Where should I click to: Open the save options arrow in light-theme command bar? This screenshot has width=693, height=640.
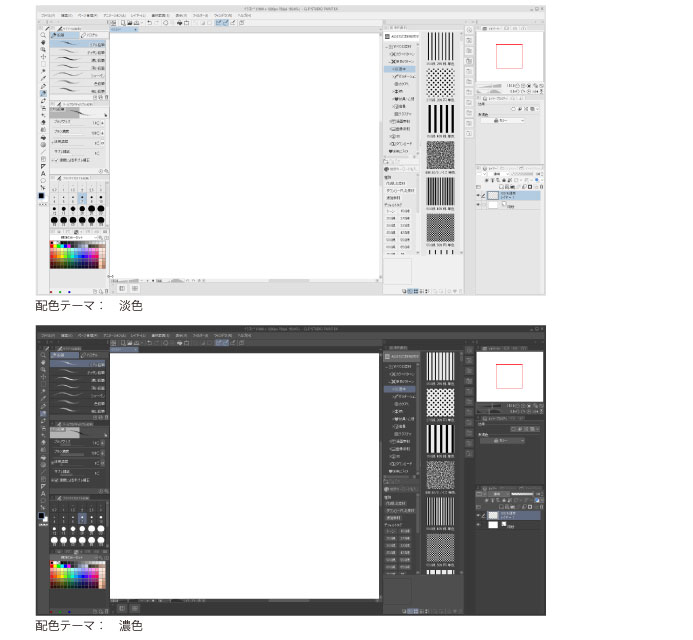[142, 23]
